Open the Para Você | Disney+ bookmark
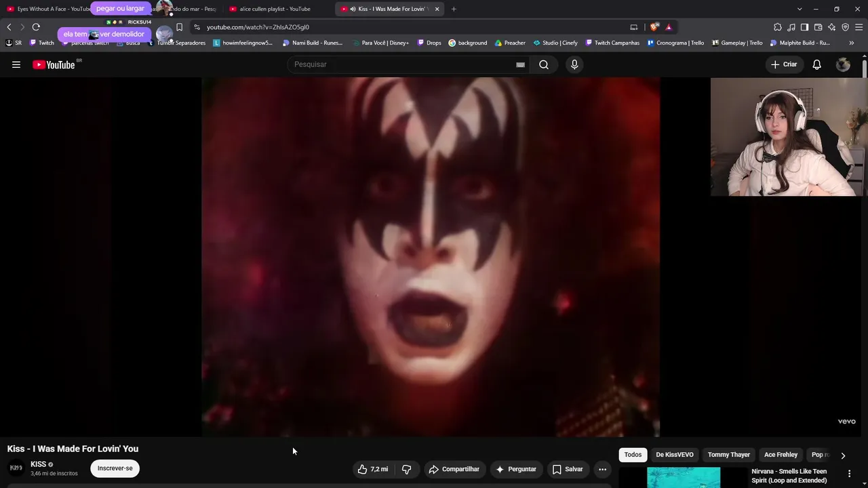Image resolution: width=868 pixels, height=488 pixels. [x=380, y=43]
